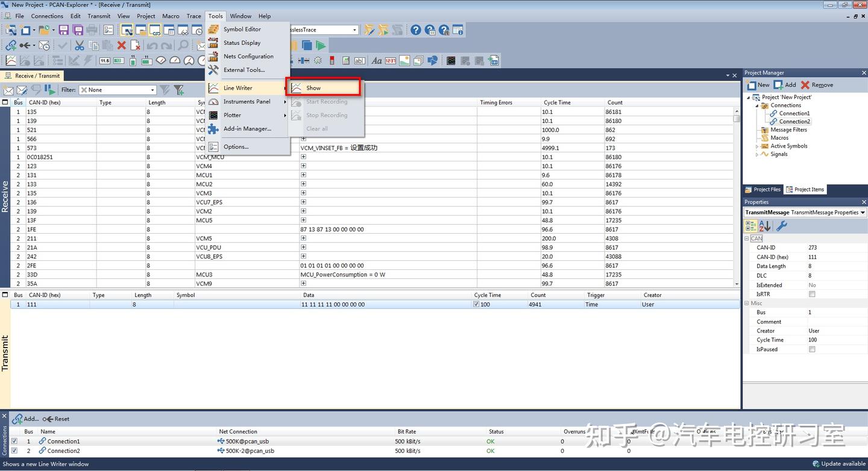This screenshot has width=868, height=471.
Task: Click the receive list scrollbar down arrow
Action: [x=737, y=283]
